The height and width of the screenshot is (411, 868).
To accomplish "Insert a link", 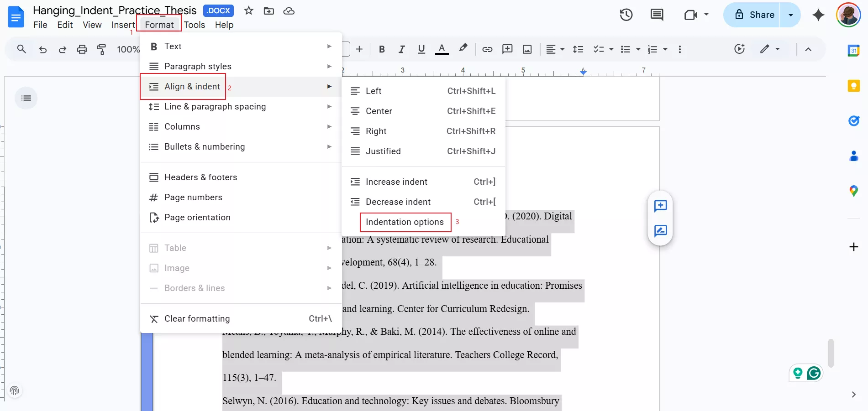I will (487, 49).
